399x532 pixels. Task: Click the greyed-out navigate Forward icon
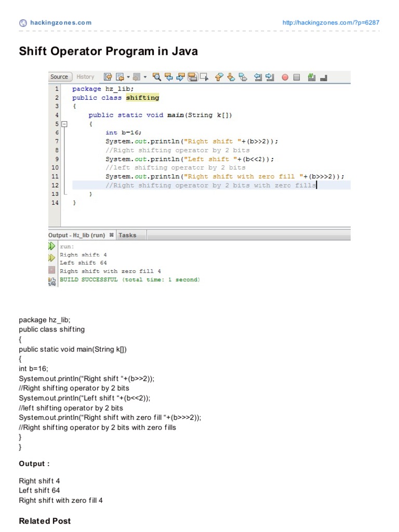coord(137,77)
